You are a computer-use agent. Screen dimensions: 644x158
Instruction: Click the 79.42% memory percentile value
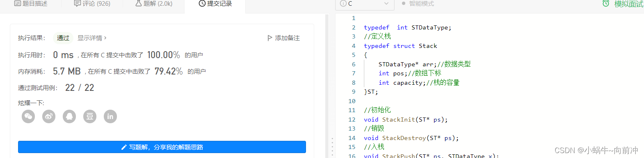(169, 71)
